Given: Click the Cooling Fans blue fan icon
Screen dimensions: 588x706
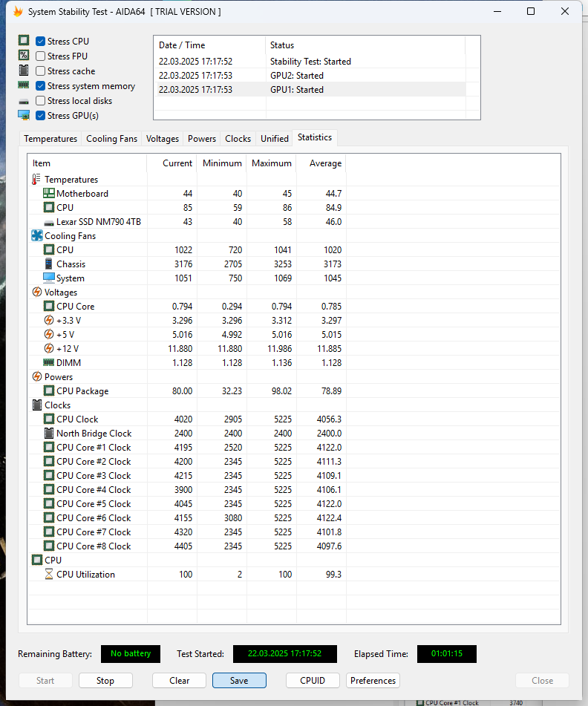Looking at the screenshot, I should [x=37, y=236].
